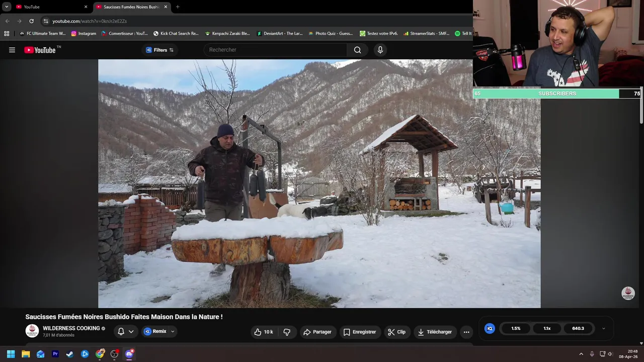Click the notification bell next to channel
Image resolution: width=644 pixels, height=362 pixels.
[x=121, y=331]
